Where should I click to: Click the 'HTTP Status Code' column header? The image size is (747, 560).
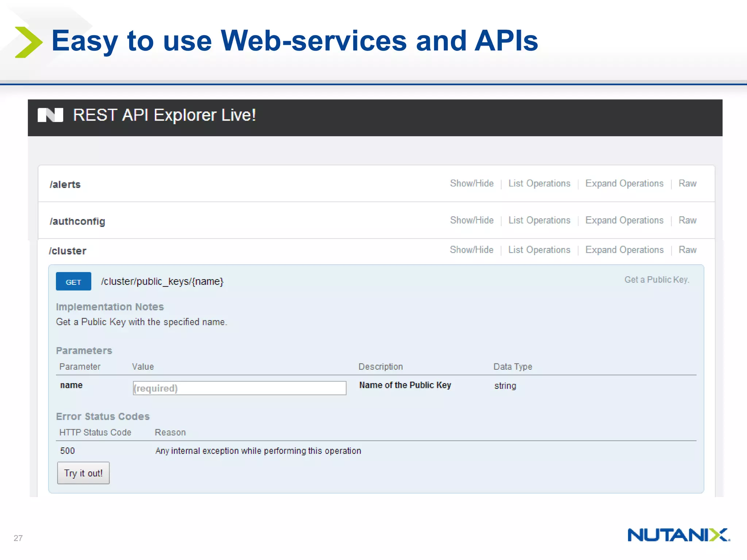pyautogui.click(x=95, y=432)
